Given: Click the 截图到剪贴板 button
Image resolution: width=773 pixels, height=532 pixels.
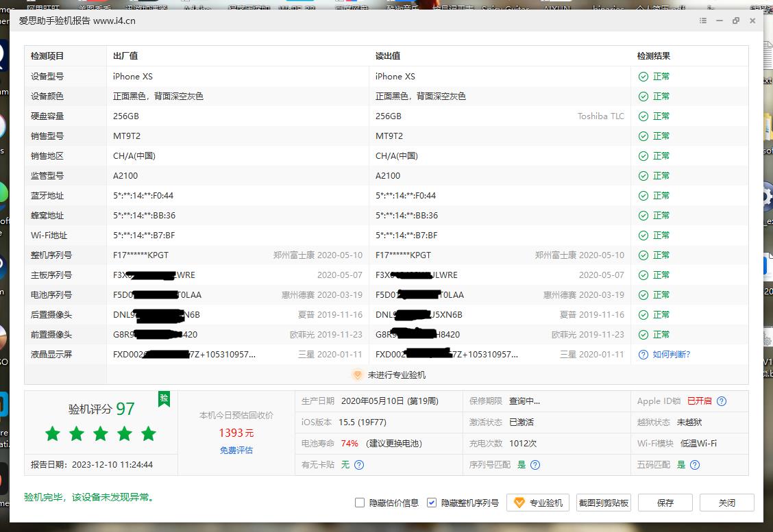Looking at the screenshot, I should [x=603, y=503].
